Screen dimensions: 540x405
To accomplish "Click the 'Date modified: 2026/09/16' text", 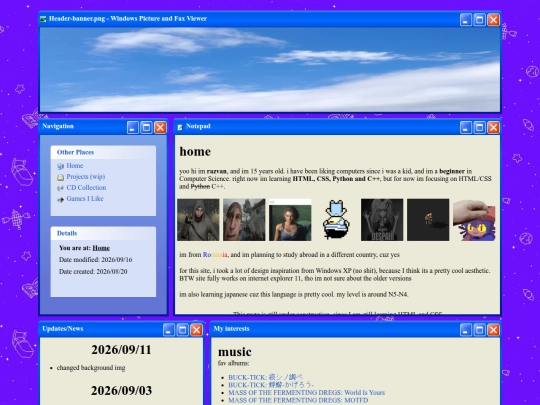I will pyautogui.click(x=95, y=260).
